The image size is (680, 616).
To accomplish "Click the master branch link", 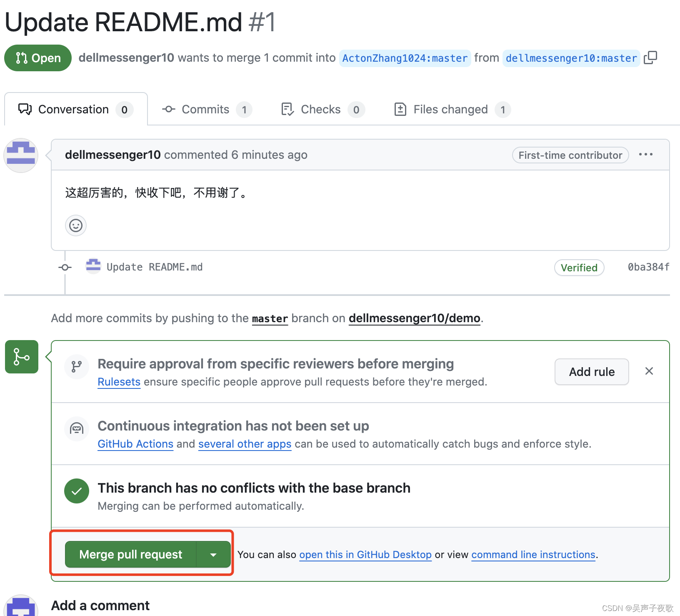I will pos(270,318).
